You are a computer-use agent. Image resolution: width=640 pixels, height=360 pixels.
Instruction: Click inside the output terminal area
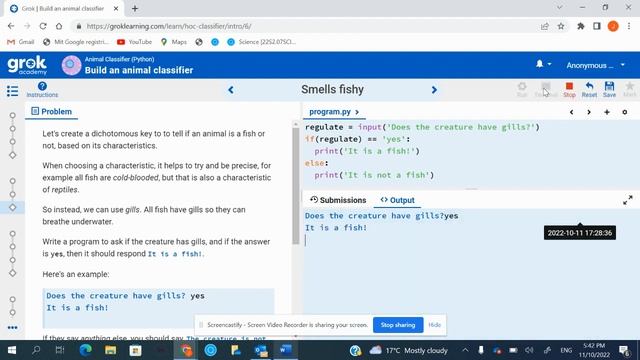pos(471,273)
